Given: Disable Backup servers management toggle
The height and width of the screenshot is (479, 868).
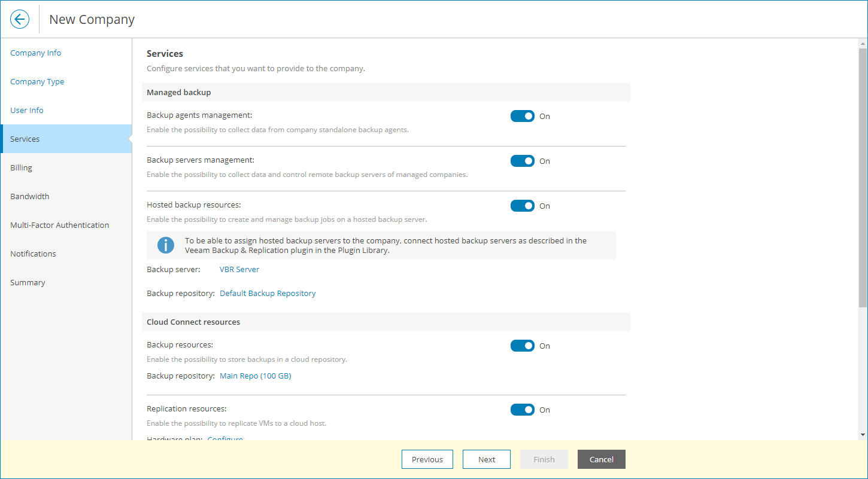Looking at the screenshot, I should [522, 161].
